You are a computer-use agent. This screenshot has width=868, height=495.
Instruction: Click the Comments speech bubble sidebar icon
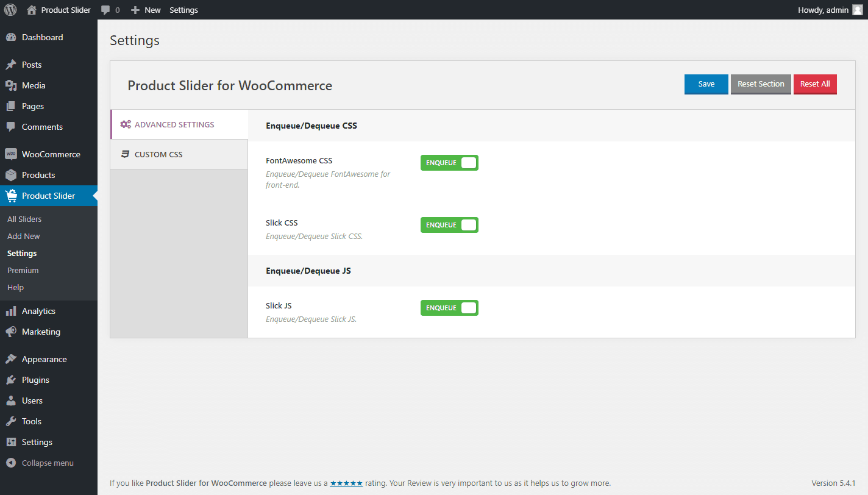(11, 127)
